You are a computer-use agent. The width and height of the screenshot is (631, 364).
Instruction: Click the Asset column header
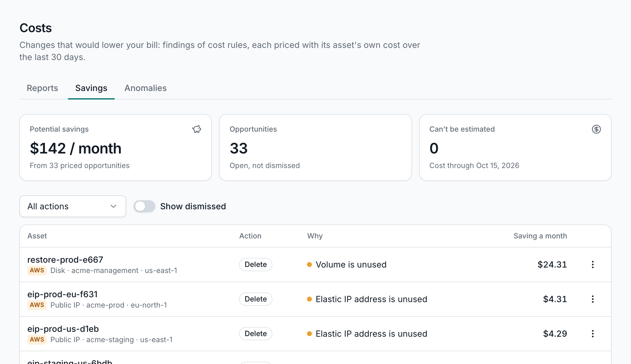37,236
